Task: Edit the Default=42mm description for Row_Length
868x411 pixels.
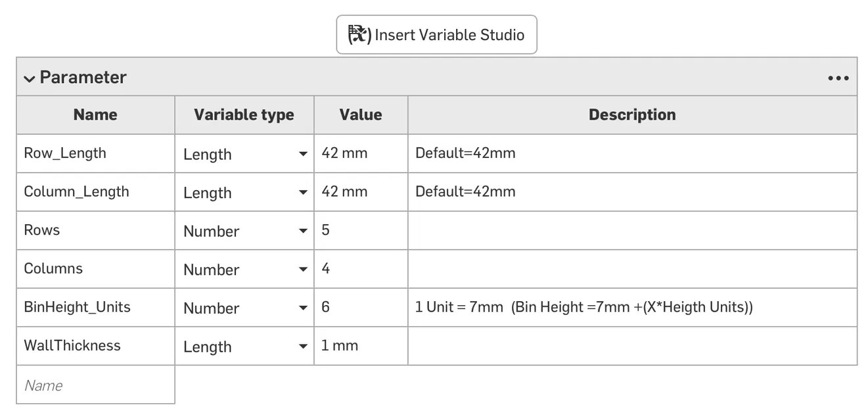Action: 466,153
